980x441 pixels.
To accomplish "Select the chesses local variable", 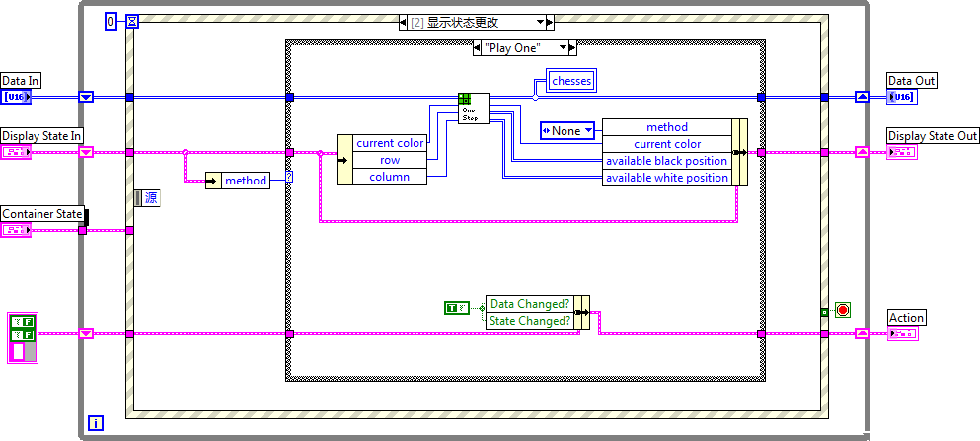I will point(572,81).
